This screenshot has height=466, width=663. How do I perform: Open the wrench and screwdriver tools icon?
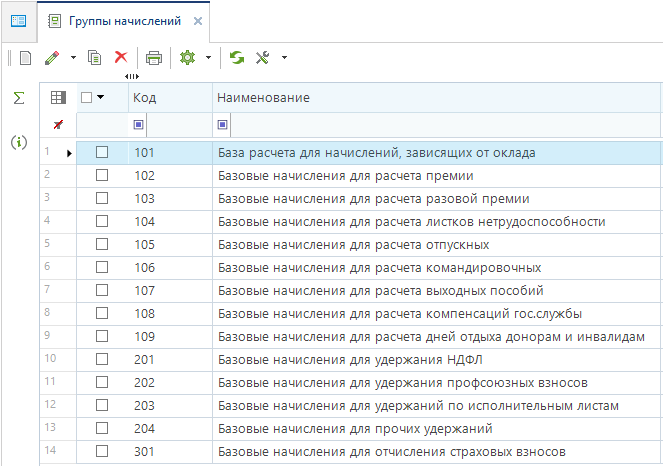coord(263,58)
